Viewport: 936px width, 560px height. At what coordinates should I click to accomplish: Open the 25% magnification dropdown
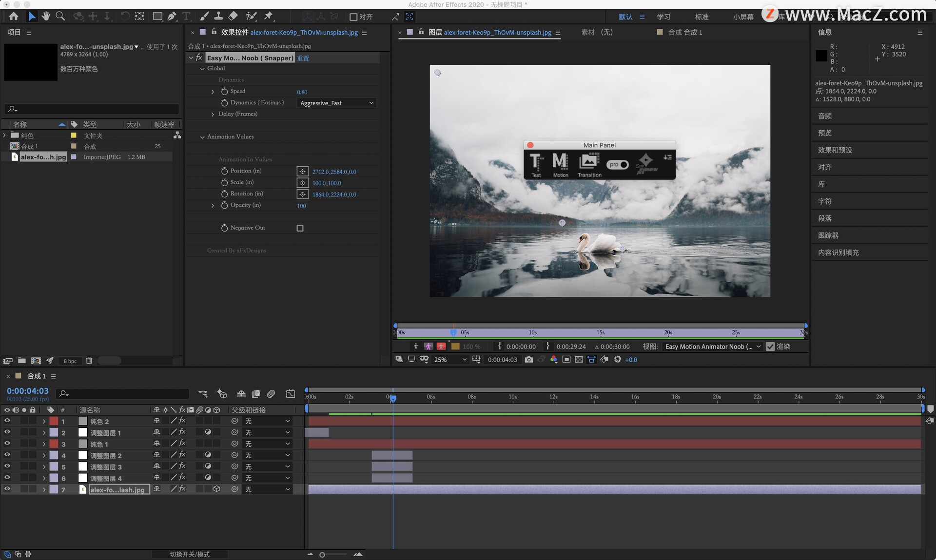tap(450, 360)
